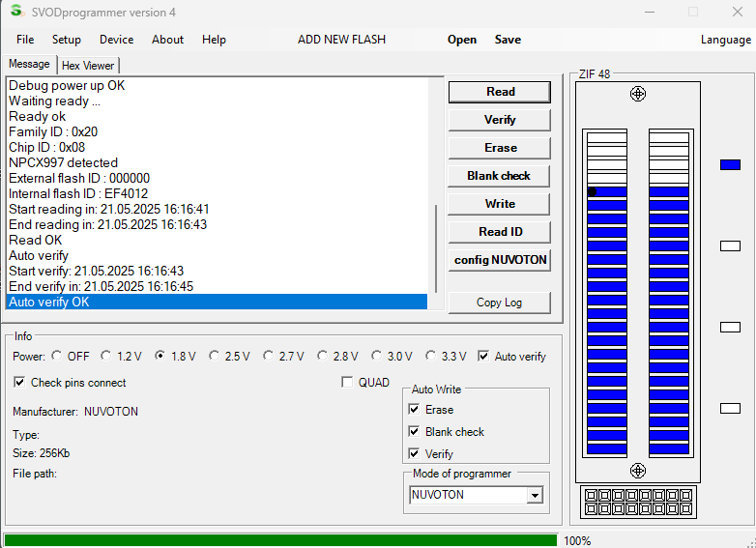Click the bottom white indicator box right of socket

coord(730,409)
